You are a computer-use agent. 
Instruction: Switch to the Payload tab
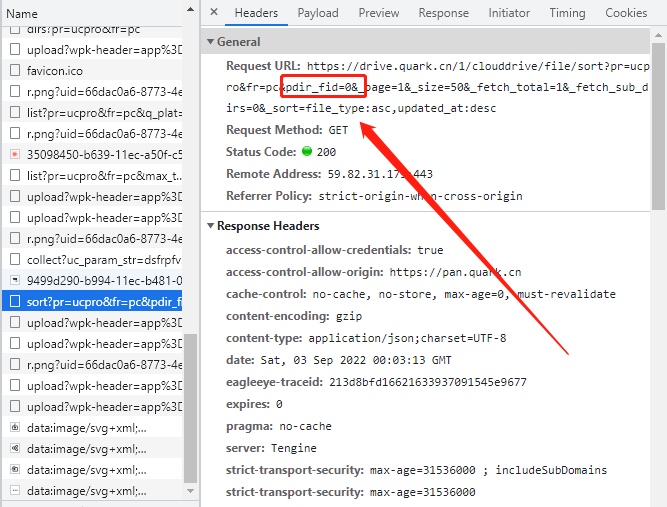click(318, 13)
